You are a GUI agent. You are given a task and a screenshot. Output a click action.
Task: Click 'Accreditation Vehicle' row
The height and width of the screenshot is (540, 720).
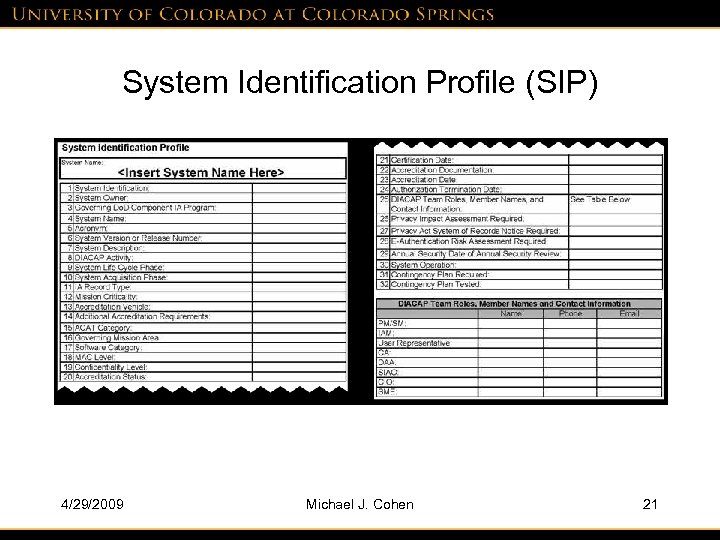[x=203, y=306]
